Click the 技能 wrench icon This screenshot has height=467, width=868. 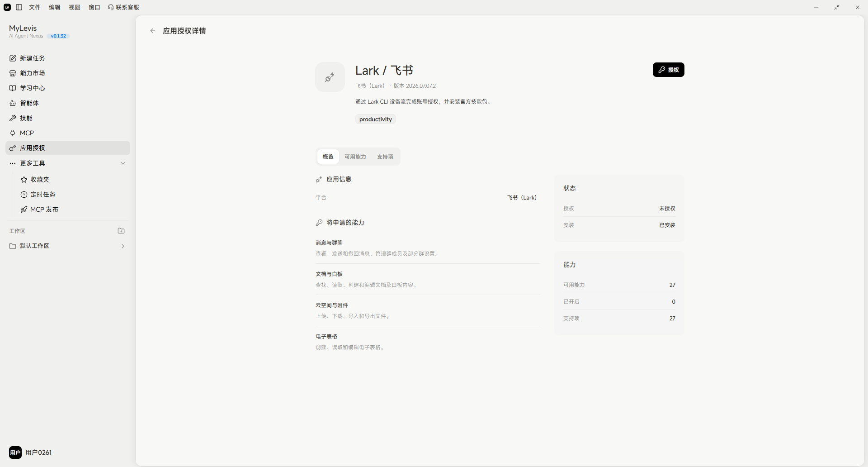coord(13,118)
